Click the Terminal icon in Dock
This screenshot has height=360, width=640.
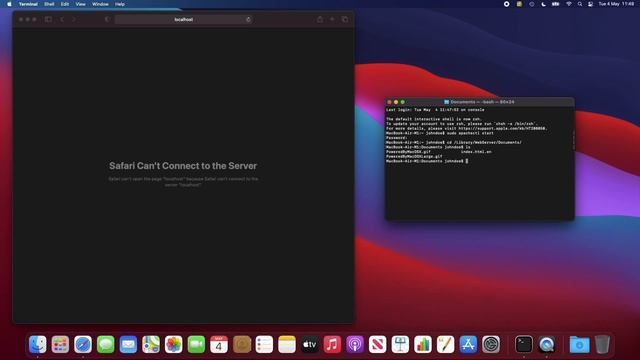(x=524, y=344)
